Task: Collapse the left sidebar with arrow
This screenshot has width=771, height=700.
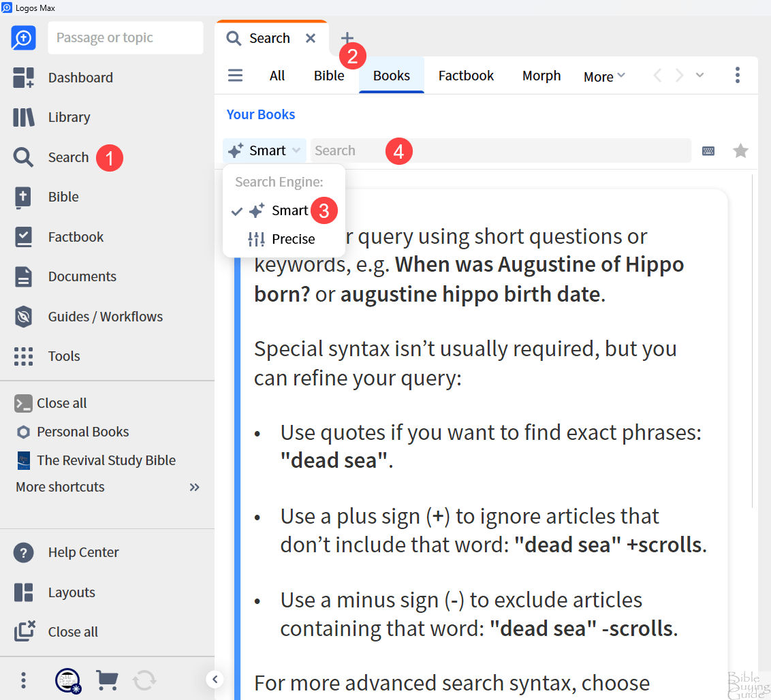Action: pos(215,679)
